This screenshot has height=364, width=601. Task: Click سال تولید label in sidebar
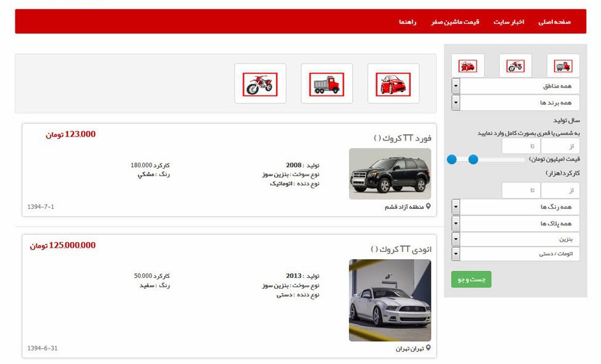pyautogui.click(x=567, y=120)
